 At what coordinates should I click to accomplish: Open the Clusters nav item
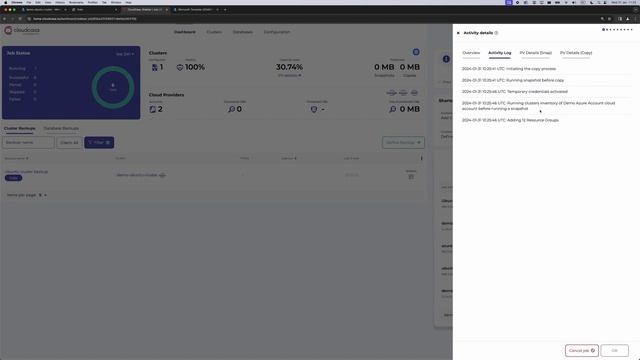(x=214, y=32)
